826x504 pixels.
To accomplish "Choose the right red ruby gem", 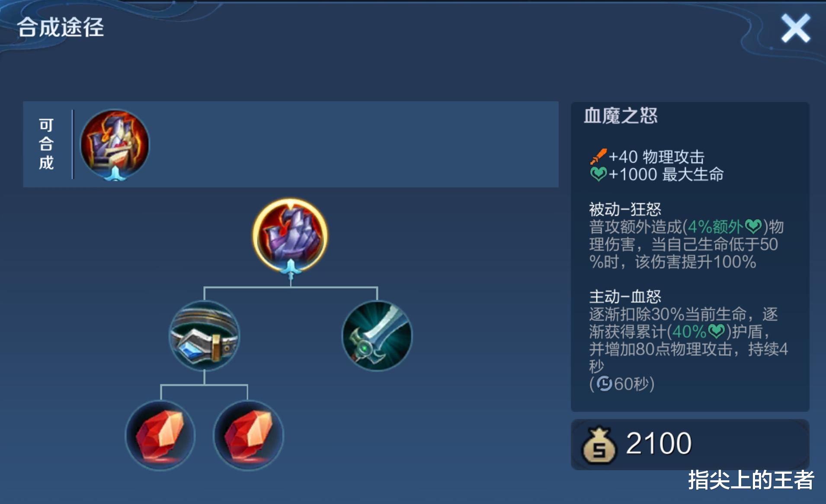I will 248,435.
